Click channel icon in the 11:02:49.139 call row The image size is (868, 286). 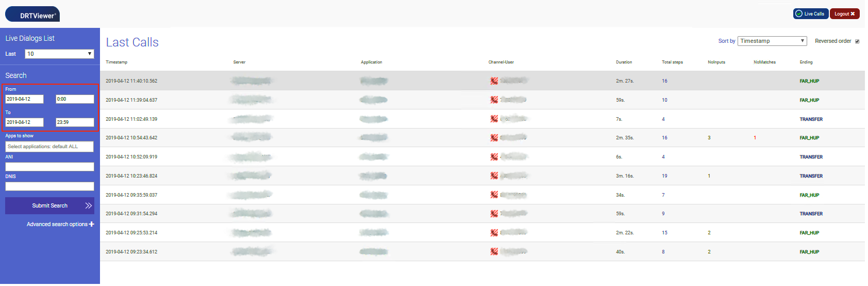[494, 119]
